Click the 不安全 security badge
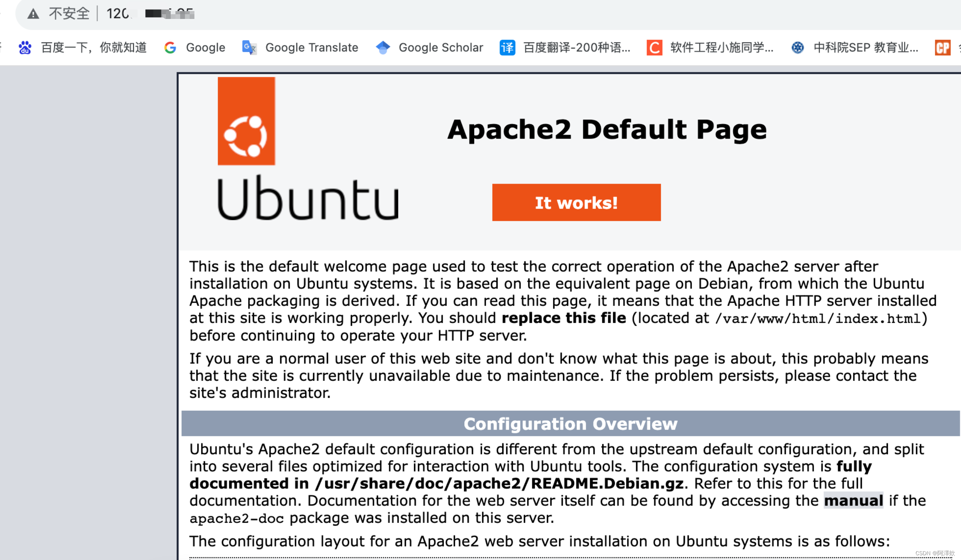The image size is (961, 560). [70, 13]
